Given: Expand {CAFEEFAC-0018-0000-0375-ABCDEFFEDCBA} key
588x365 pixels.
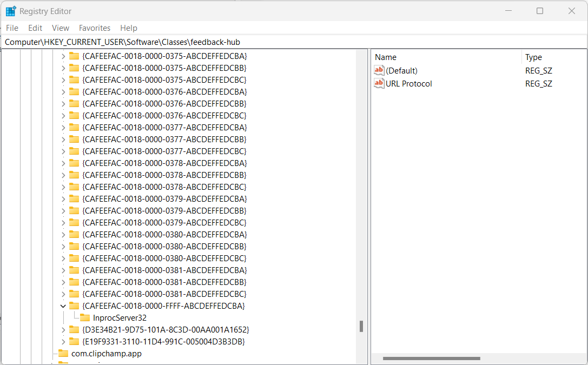Looking at the screenshot, I should 63,56.
